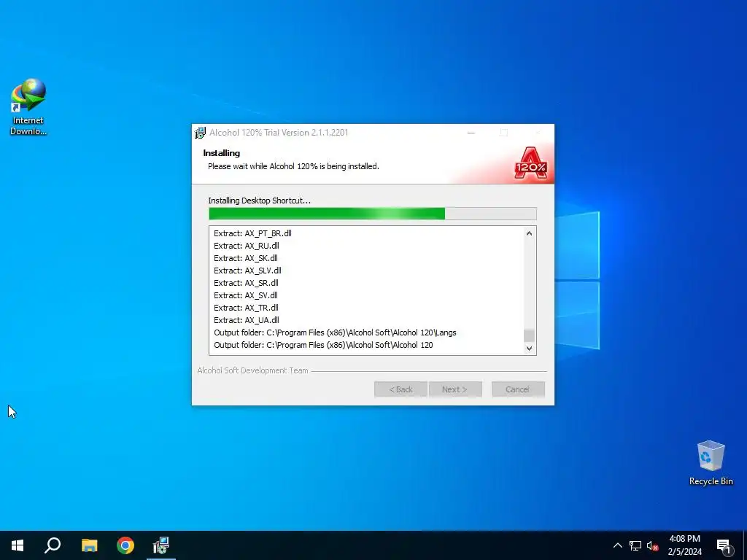The height and width of the screenshot is (560, 747).
Task: Open the taskbar search magnifier
Action: coord(53,545)
